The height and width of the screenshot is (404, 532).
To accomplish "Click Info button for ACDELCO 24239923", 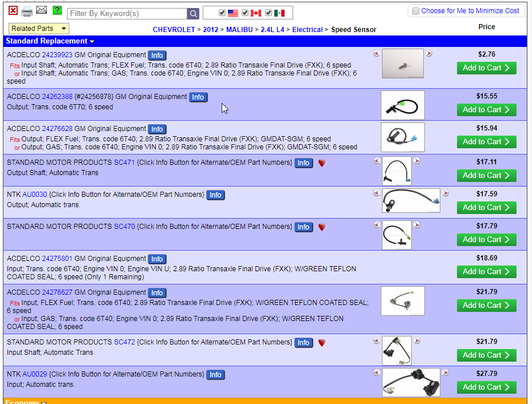I will coord(157,56).
